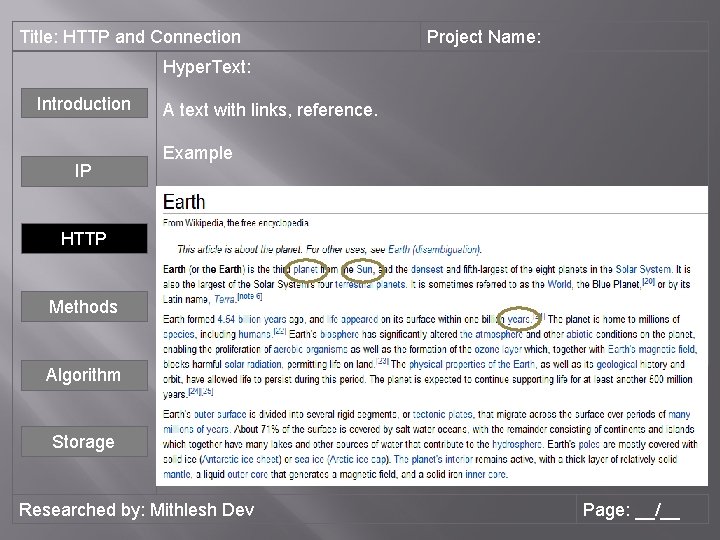Screen dimensions: 720x540
Task: Select the IP sidebar button
Action: (x=84, y=171)
